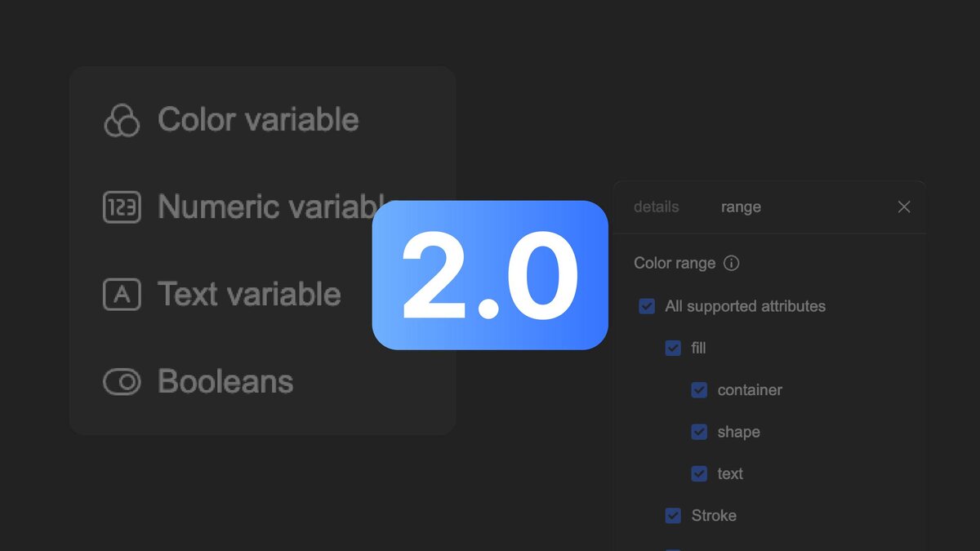Click the Color variable overlapping-circles icon
Screen dimensions: 980x551
(x=122, y=120)
